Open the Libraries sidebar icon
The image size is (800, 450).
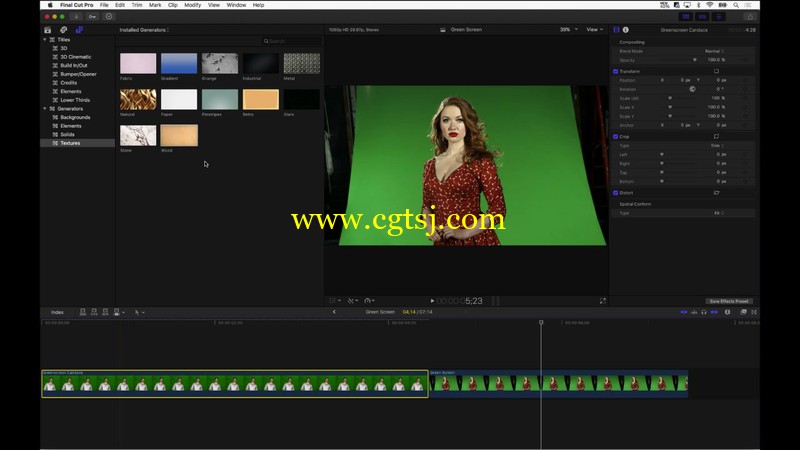pyautogui.click(x=47, y=30)
